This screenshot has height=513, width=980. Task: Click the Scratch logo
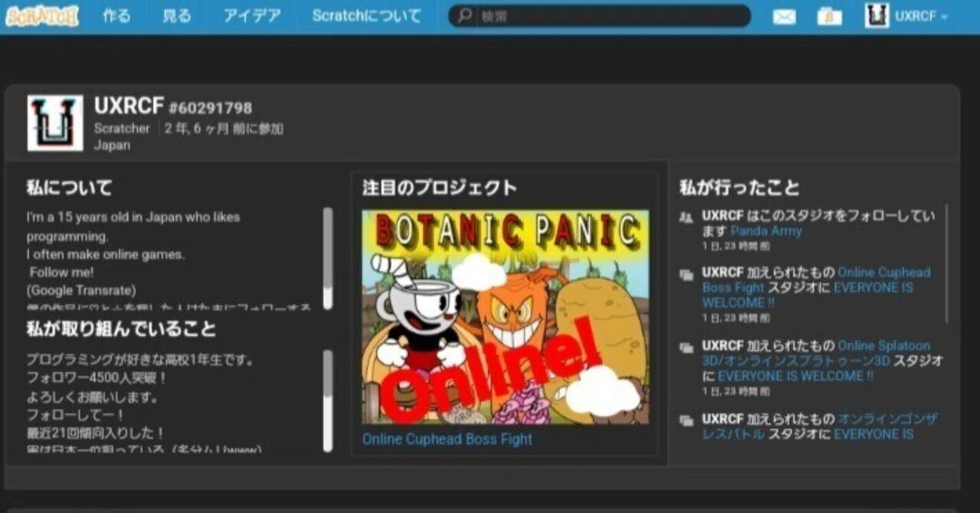[42, 16]
